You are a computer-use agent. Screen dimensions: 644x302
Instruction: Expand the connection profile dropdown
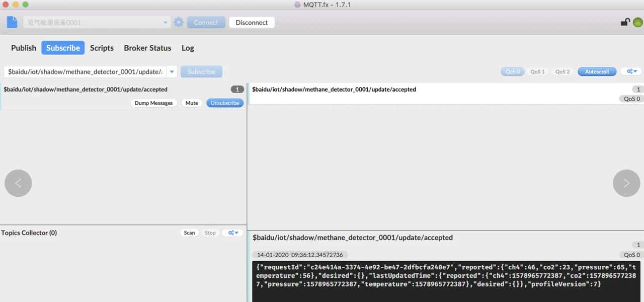tap(166, 23)
